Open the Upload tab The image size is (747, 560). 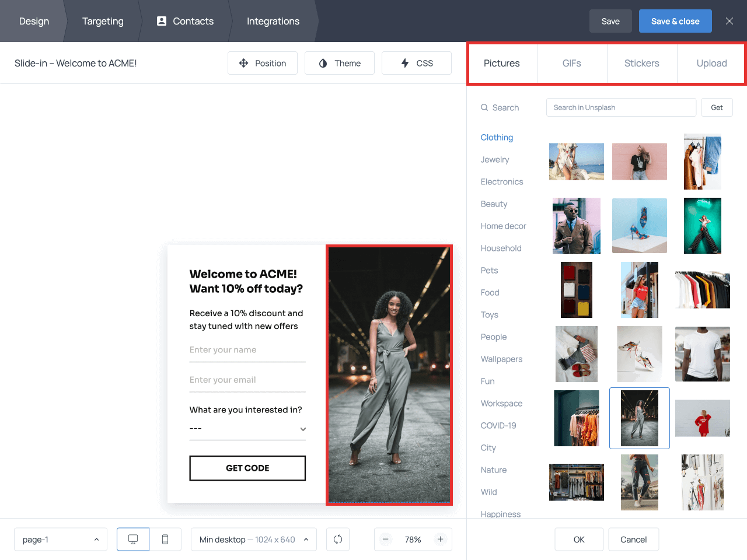coord(711,63)
